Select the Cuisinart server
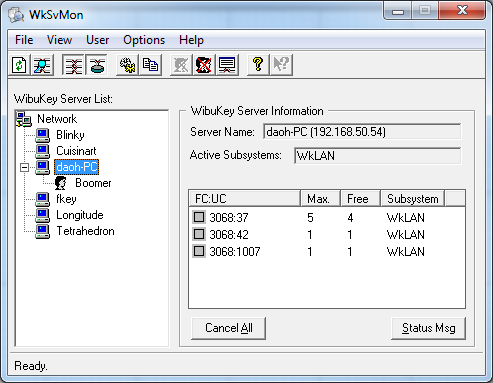The image size is (493, 383). point(76,151)
